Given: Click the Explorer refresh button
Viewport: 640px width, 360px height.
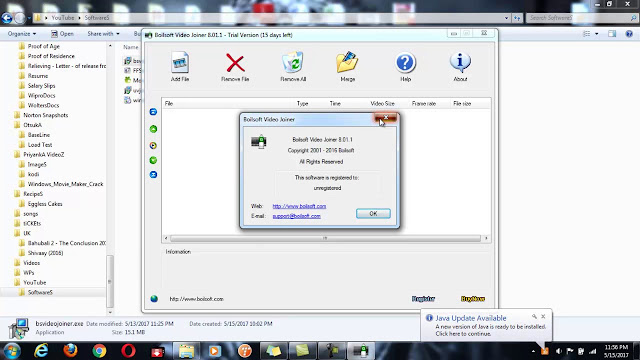Looking at the screenshot, I should point(517,18).
